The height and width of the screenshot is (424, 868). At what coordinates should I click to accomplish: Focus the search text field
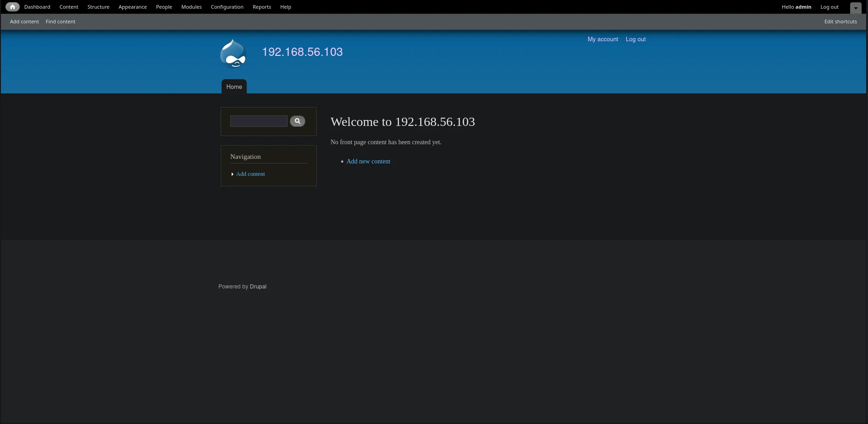[259, 121]
